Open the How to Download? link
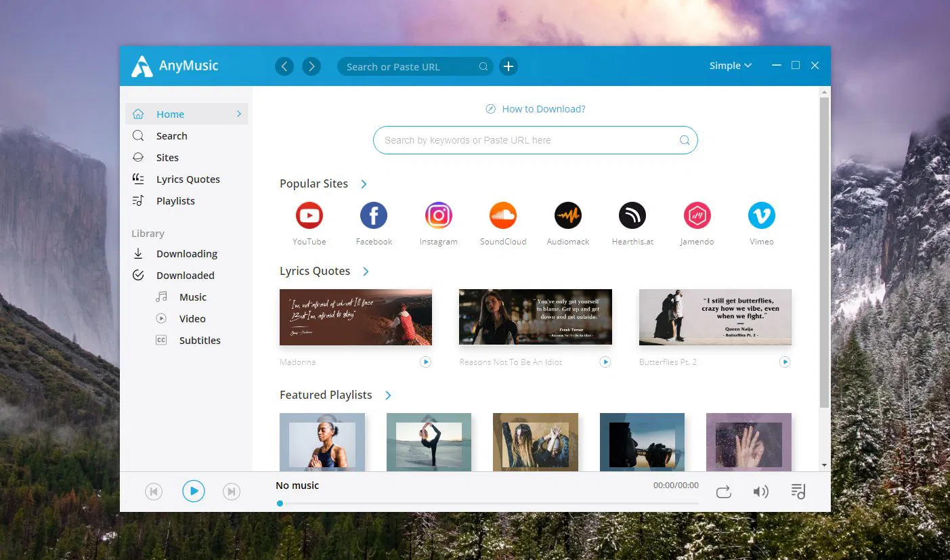The height and width of the screenshot is (560, 950). [x=544, y=109]
